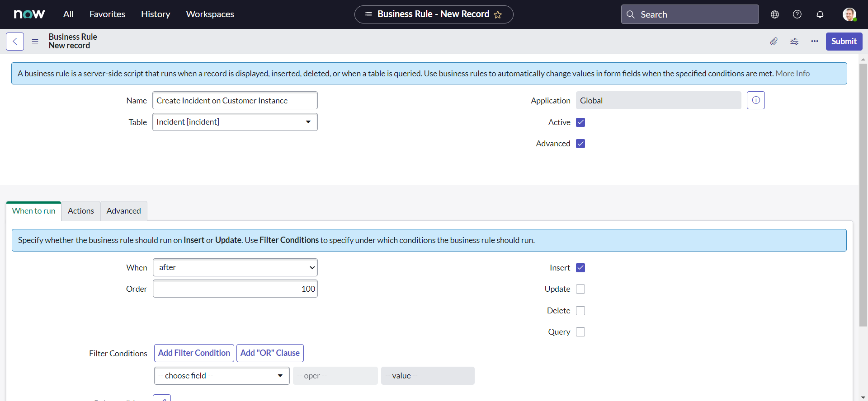This screenshot has width=868, height=401.
Task: Click the Name input field
Action: click(x=235, y=100)
